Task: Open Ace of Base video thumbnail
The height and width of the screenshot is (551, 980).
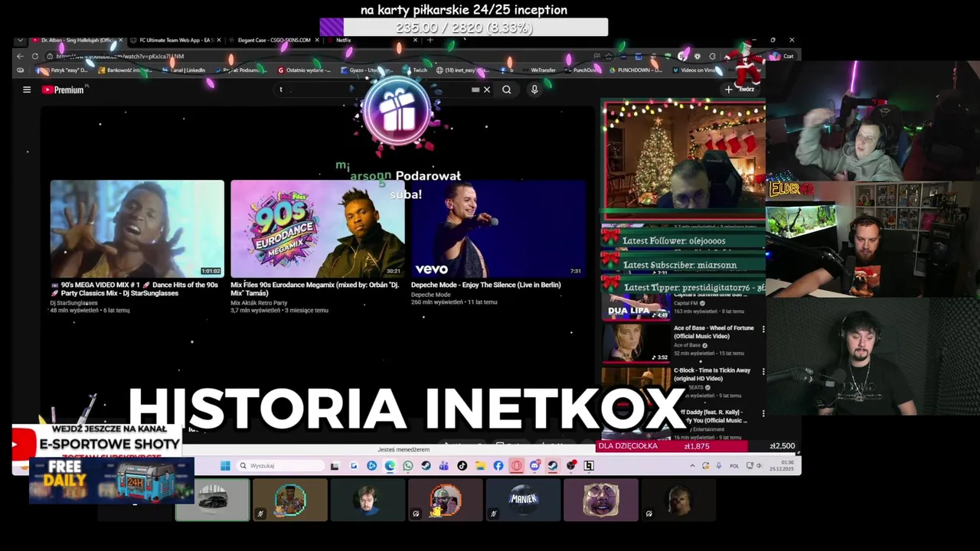Action: point(635,343)
